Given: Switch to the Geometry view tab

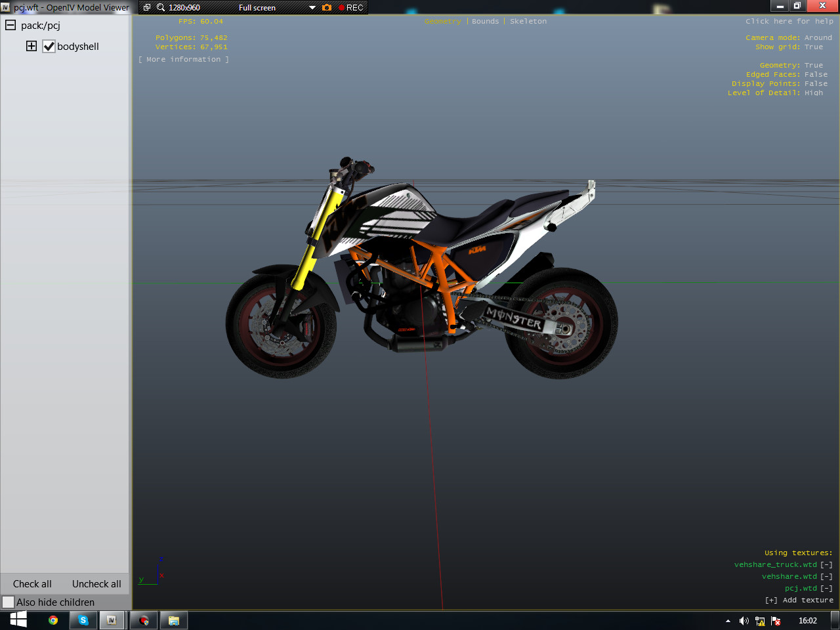Looking at the screenshot, I should (443, 21).
